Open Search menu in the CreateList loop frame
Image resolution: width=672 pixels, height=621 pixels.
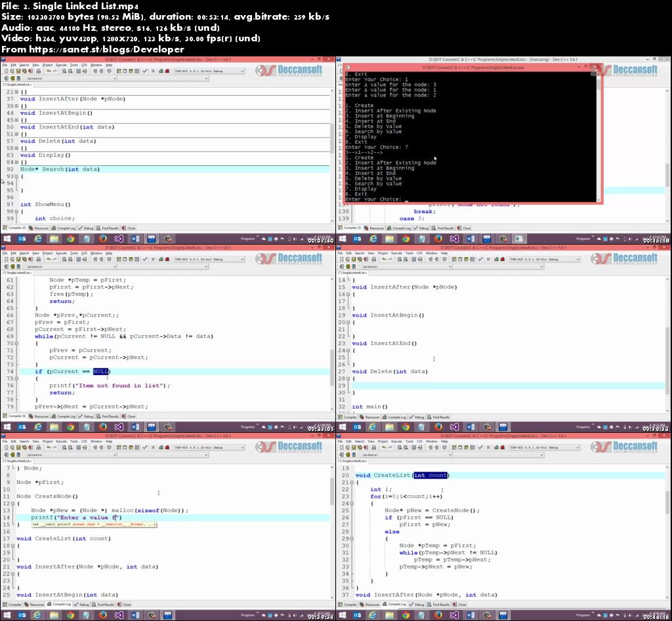[x=360, y=441]
